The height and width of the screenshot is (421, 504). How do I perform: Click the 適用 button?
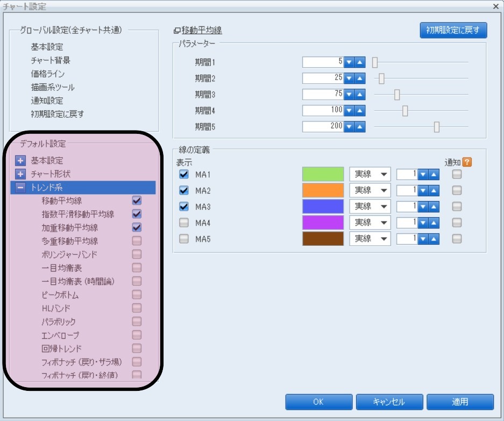point(460,402)
